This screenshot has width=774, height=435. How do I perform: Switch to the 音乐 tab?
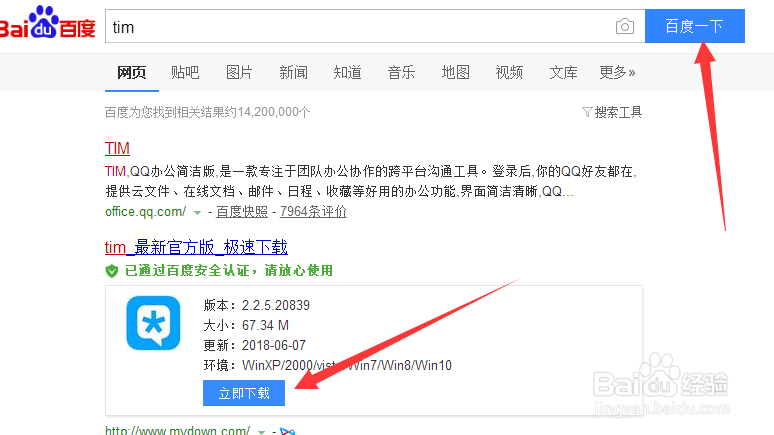(401, 73)
